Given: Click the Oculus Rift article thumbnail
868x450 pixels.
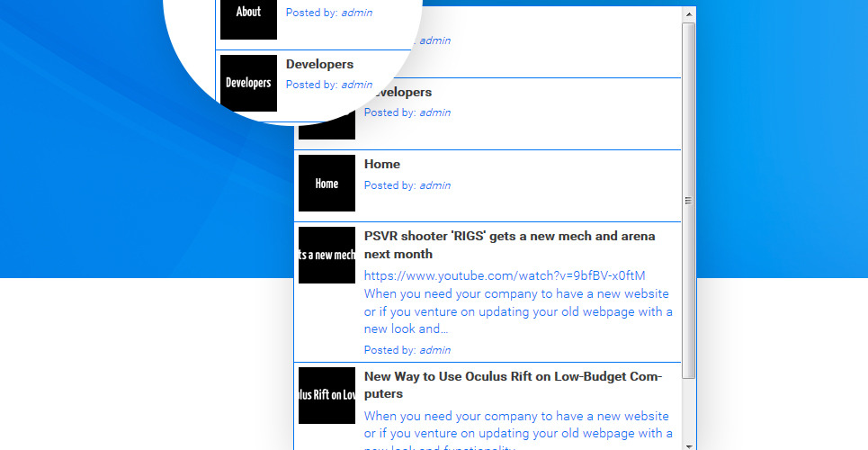Looking at the screenshot, I should coord(327,395).
